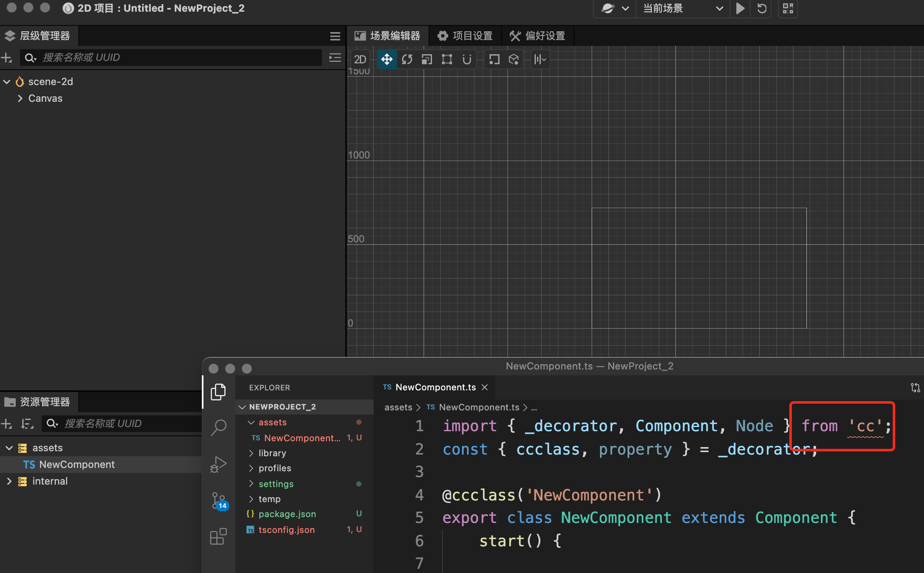Open the align tools dropdown
This screenshot has width=924, height=573.
[540, 59]
